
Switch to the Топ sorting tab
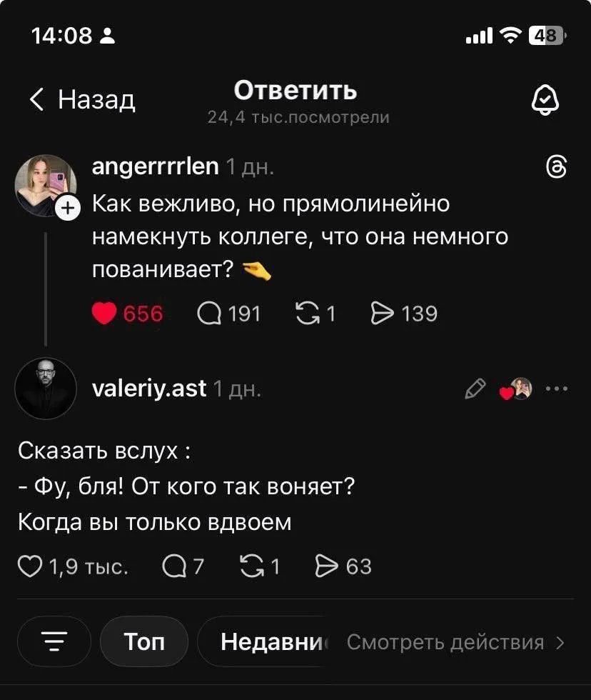pos(143,641)
